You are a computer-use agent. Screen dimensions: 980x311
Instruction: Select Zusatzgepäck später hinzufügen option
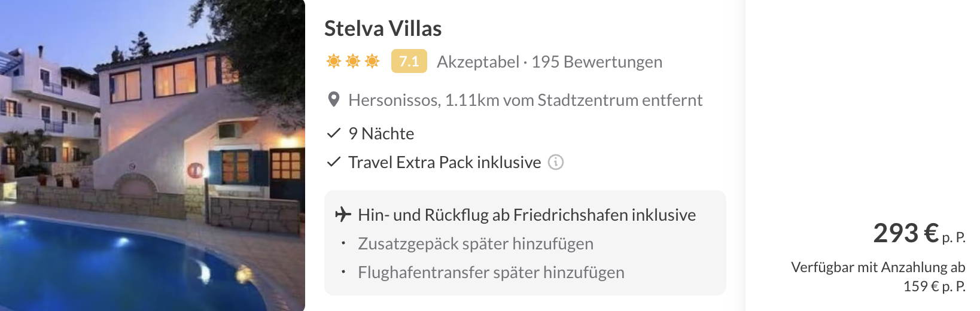[x=476, y=243]
